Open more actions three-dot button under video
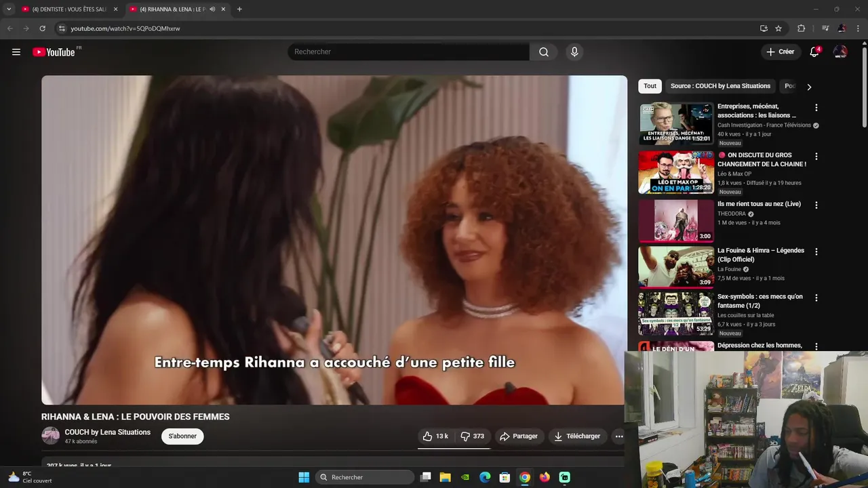The image size is (868, 488). [618, 436]
